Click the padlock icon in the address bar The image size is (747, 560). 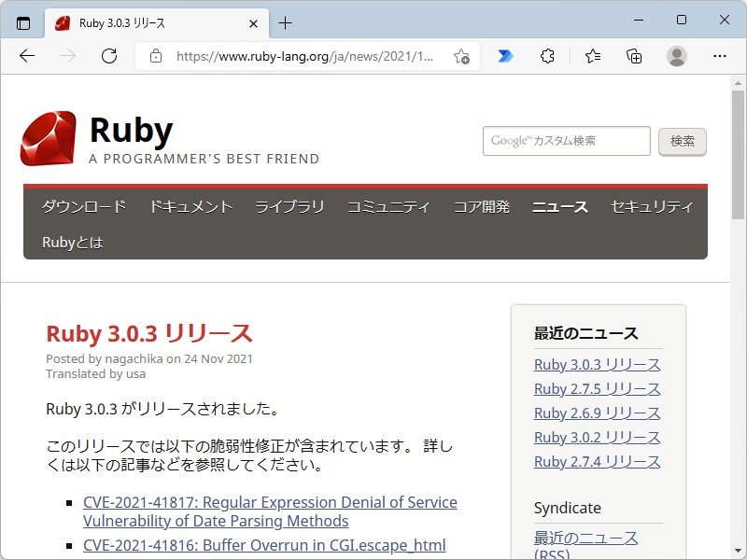[x=155, y=56]
